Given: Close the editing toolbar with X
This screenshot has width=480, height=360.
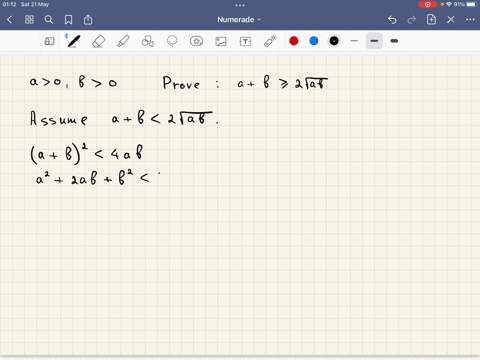Looking at the screenshot, I should (x=451, y=20).
